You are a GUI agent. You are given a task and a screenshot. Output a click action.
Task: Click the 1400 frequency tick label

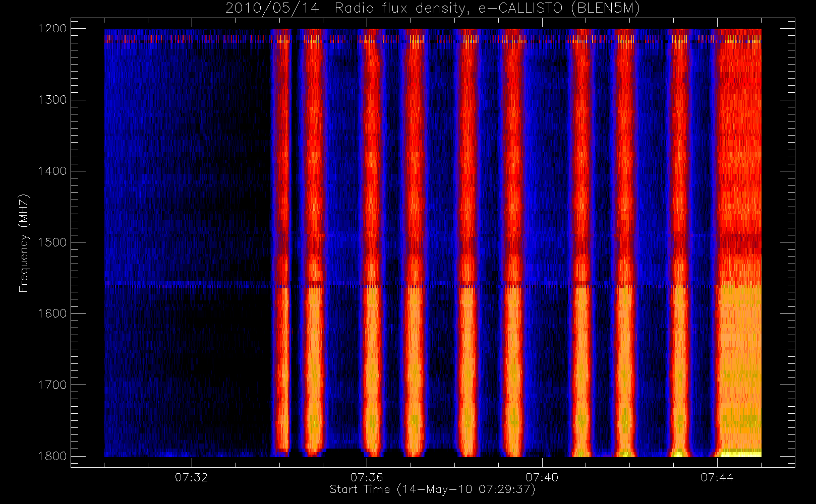click(52, 171)
